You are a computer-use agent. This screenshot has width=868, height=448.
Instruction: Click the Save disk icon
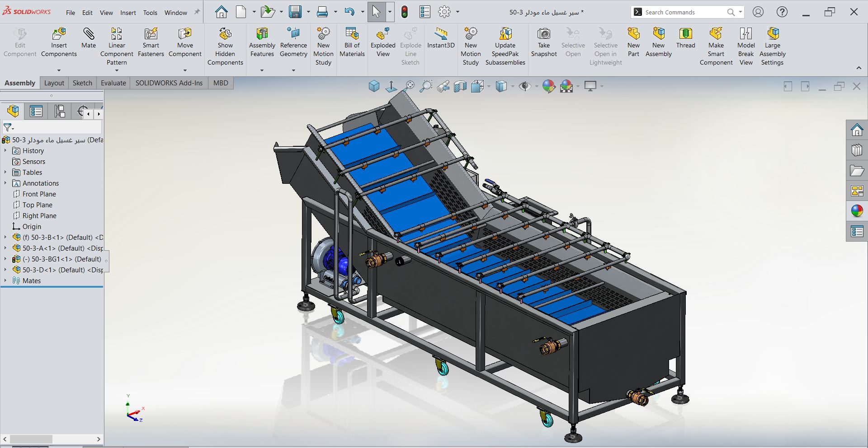(295, 12)
